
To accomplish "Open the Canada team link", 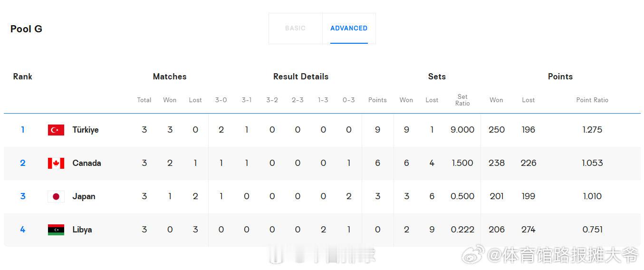I will (87, 163).
